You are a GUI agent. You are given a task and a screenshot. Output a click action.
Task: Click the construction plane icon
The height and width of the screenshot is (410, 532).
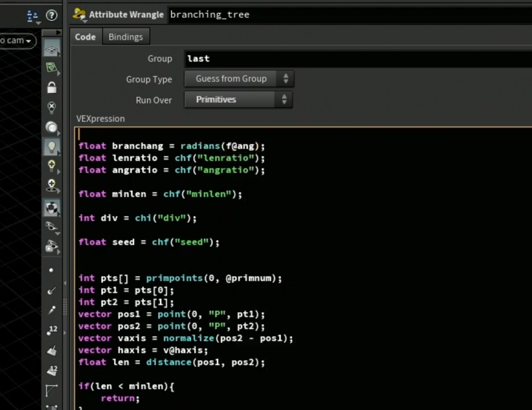click(52, 68)
